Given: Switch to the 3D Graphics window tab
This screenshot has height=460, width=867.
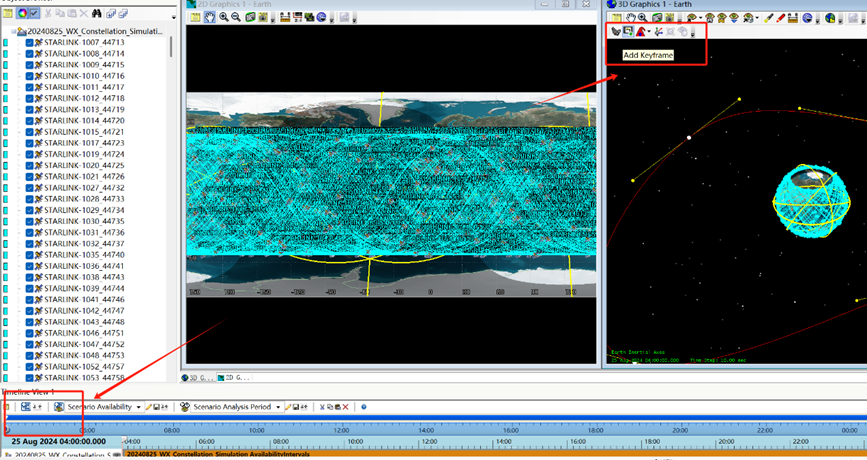Looking at the screenshot, I should click(x=197, y=378).
